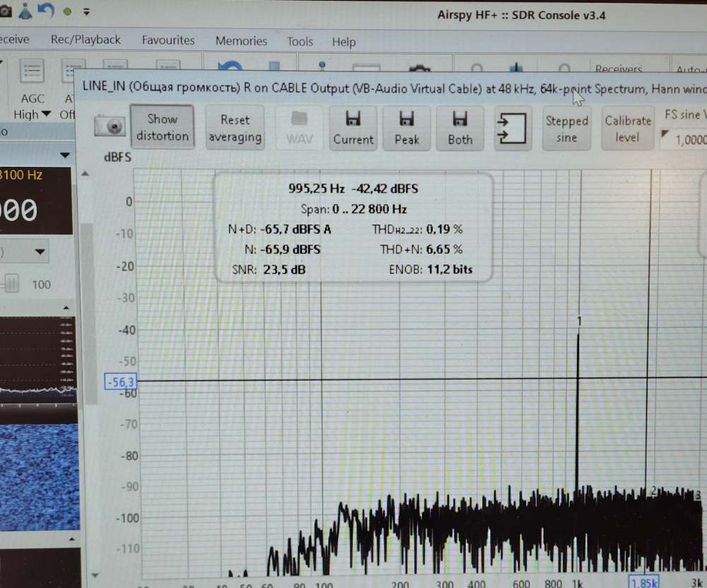Click the Stepped sine button
This screenshot has width=707, height=588.
click(x=566, y=128)
